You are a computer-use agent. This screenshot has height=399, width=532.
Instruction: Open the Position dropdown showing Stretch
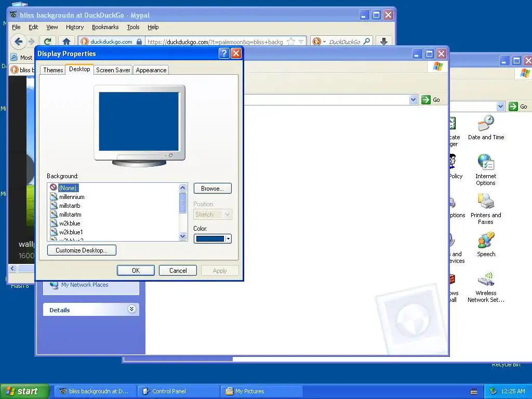click(x=212, y=215)
